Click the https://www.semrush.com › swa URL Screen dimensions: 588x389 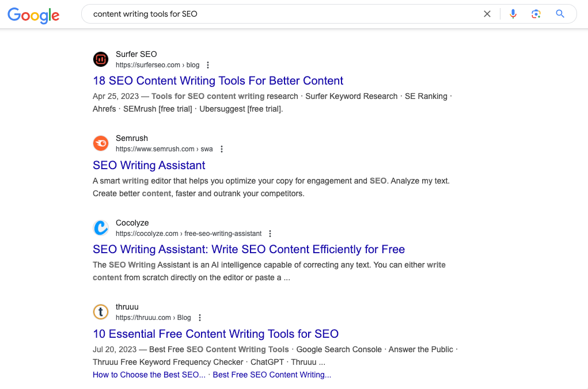pos(164,149)
